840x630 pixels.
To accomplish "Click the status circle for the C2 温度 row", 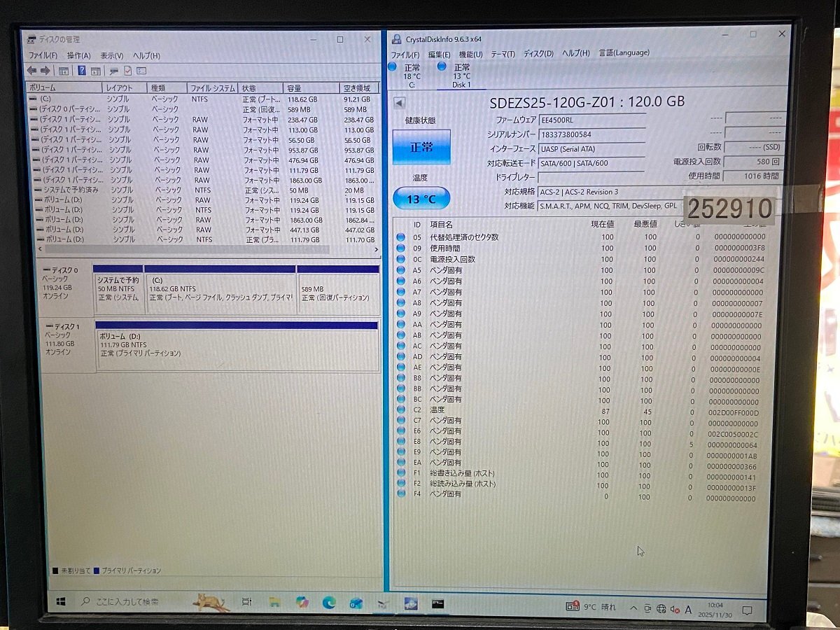I will (x=401, y=410).
